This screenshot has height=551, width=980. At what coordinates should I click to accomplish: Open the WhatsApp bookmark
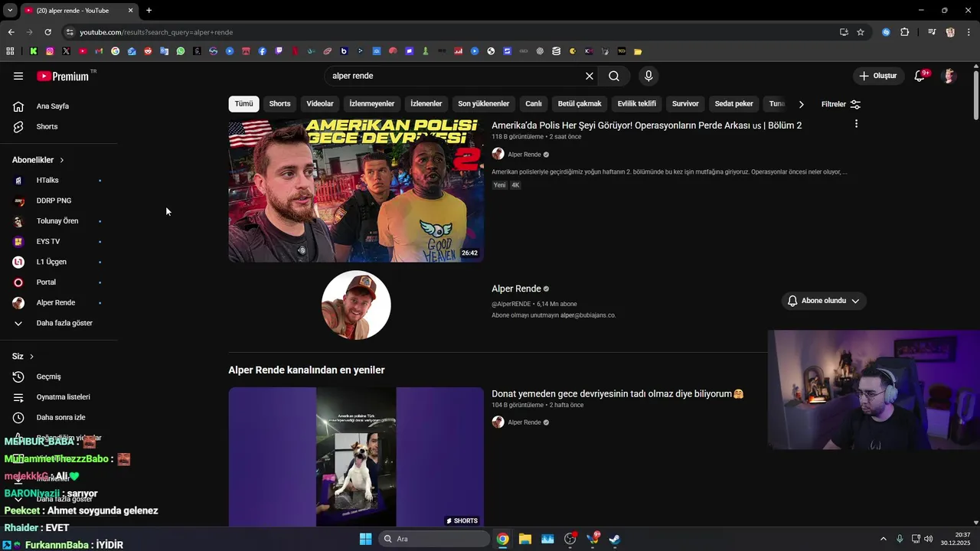[181, 51]
